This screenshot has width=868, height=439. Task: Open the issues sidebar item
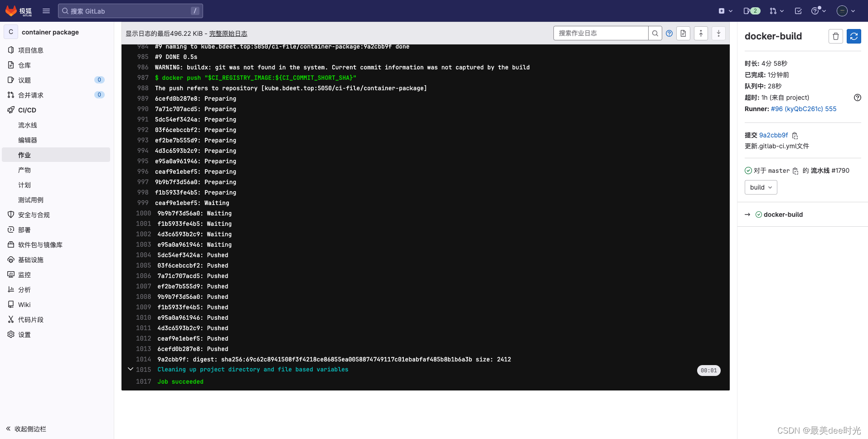[x=56, y=80]
